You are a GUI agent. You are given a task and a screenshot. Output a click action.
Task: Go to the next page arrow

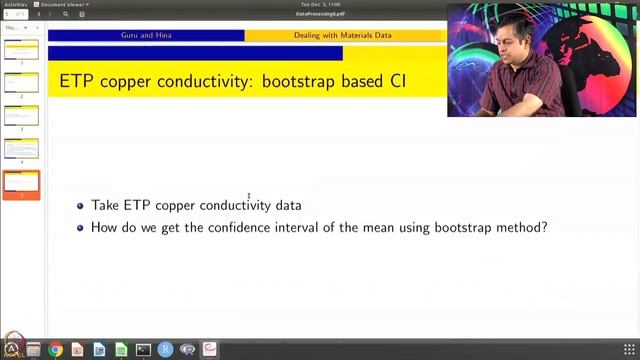pyautogui.click(x=50, y=14)
